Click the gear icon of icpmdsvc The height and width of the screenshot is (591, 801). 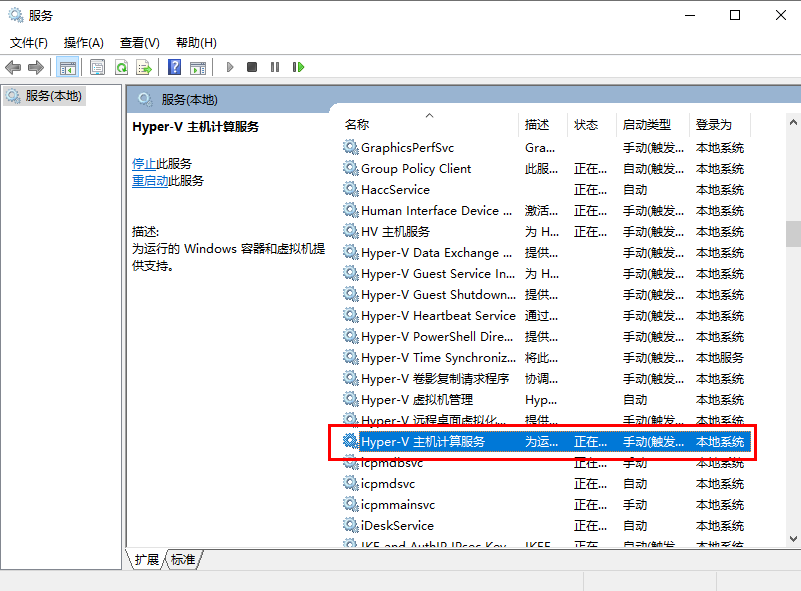(350, 484)
